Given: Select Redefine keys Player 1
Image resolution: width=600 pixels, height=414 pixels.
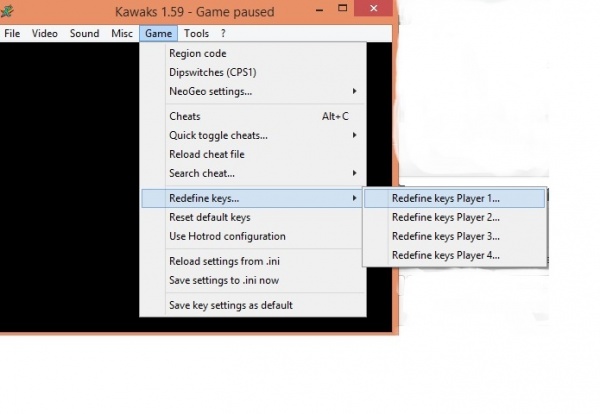Looking at the screenshot, I should tap(455, 199).
